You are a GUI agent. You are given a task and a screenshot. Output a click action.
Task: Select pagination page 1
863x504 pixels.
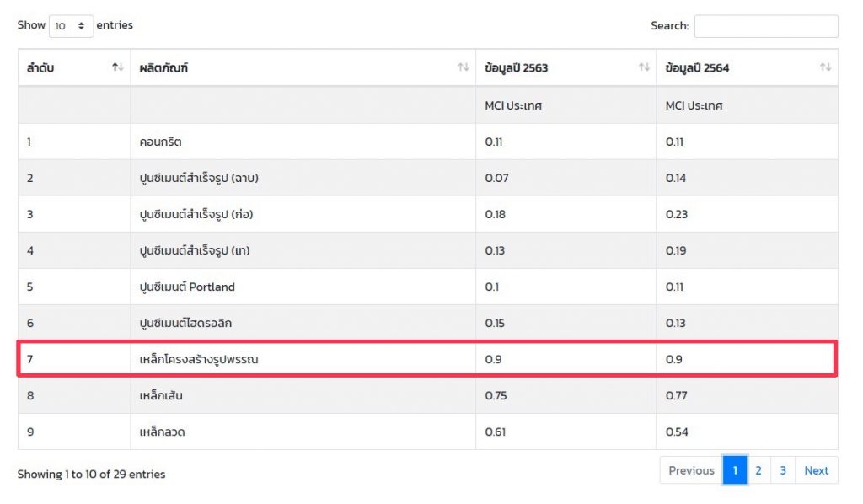735,470
